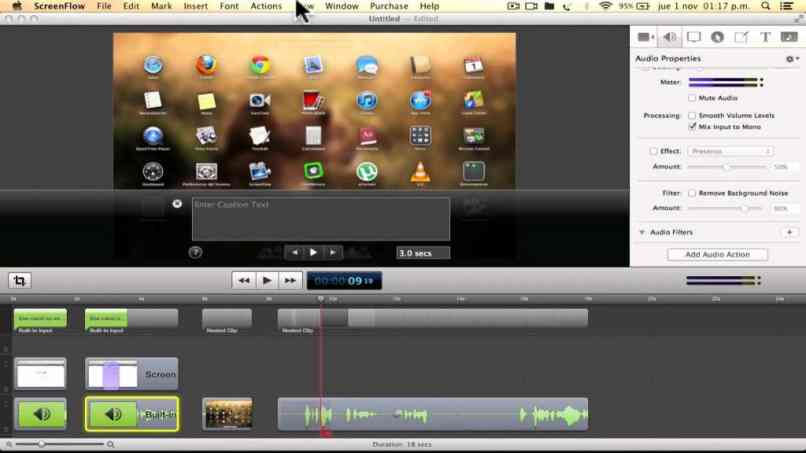
Task: Uncheck Mix Input to Mono
Action: (692, 127)
